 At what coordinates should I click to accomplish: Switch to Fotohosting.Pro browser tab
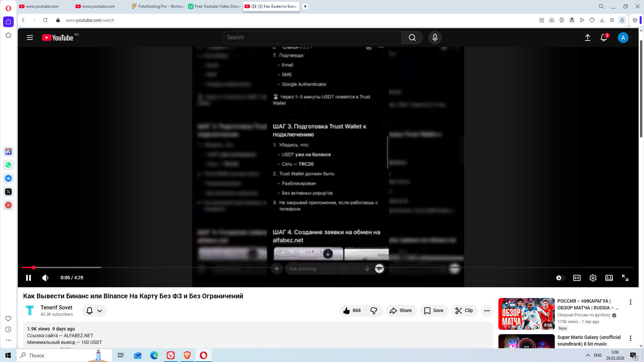click(158, 6)
